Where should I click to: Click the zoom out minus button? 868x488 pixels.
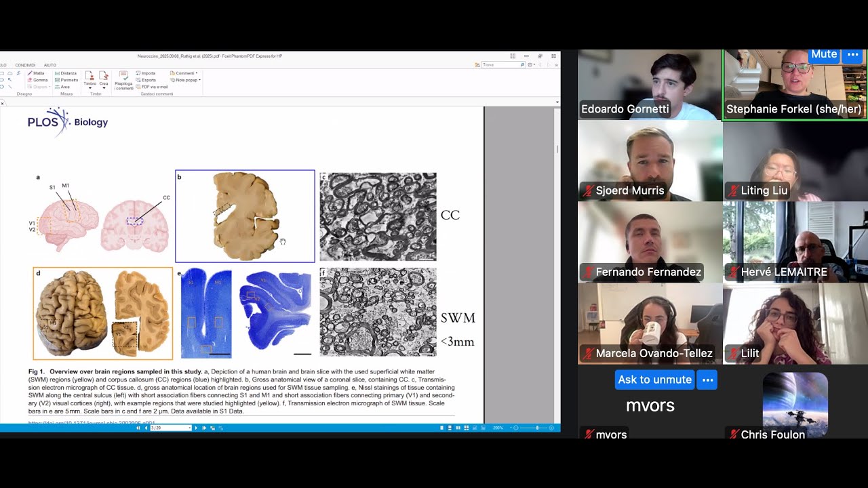click(516, 428)
